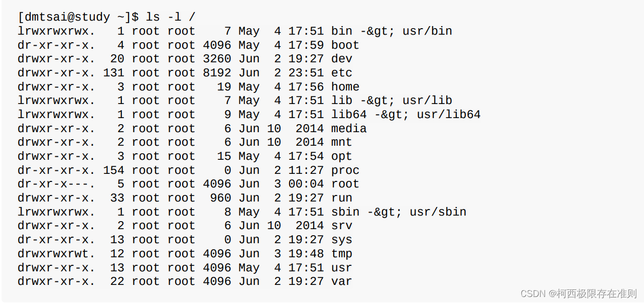Click the usr/sbin symlink target text
The width and height of the screenshot is (644, 303).
tap(438, 212)
